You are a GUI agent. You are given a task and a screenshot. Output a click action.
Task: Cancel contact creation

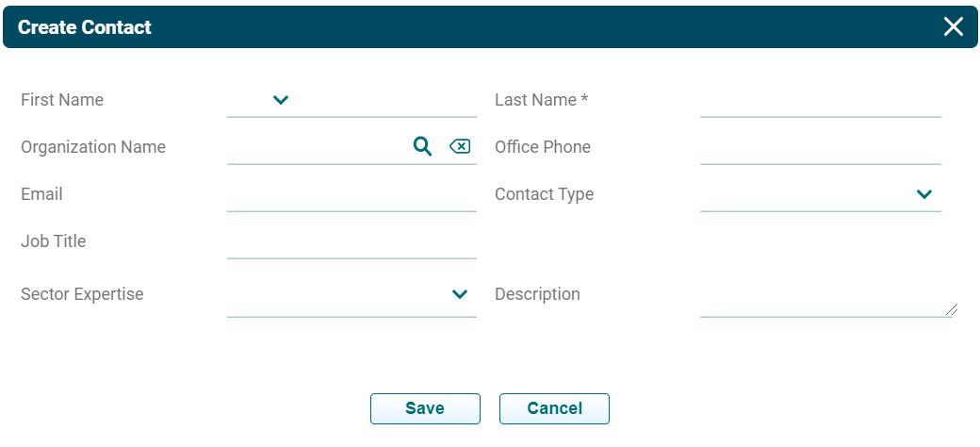(554, 408)
